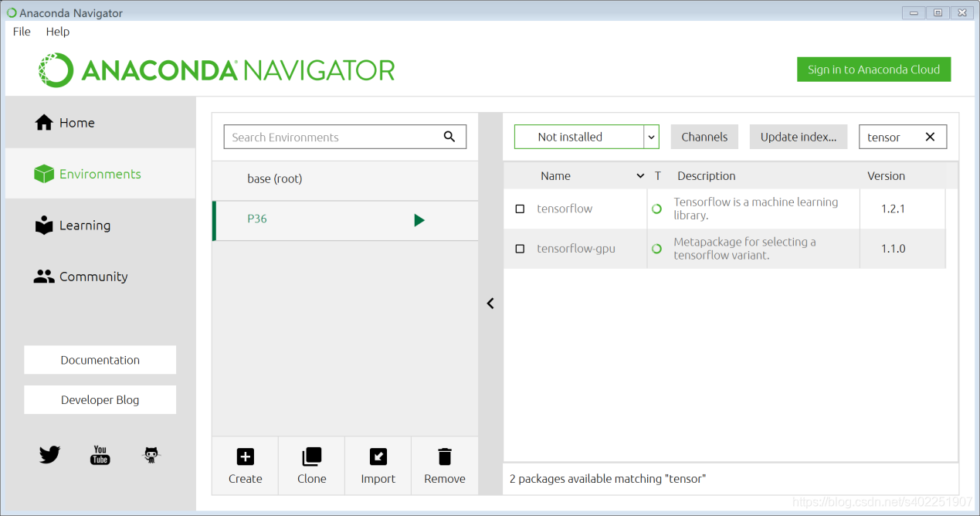Check the tensorflow package checkbox
Viewport: 980px width, 516px height.
(x=520, y=209)
